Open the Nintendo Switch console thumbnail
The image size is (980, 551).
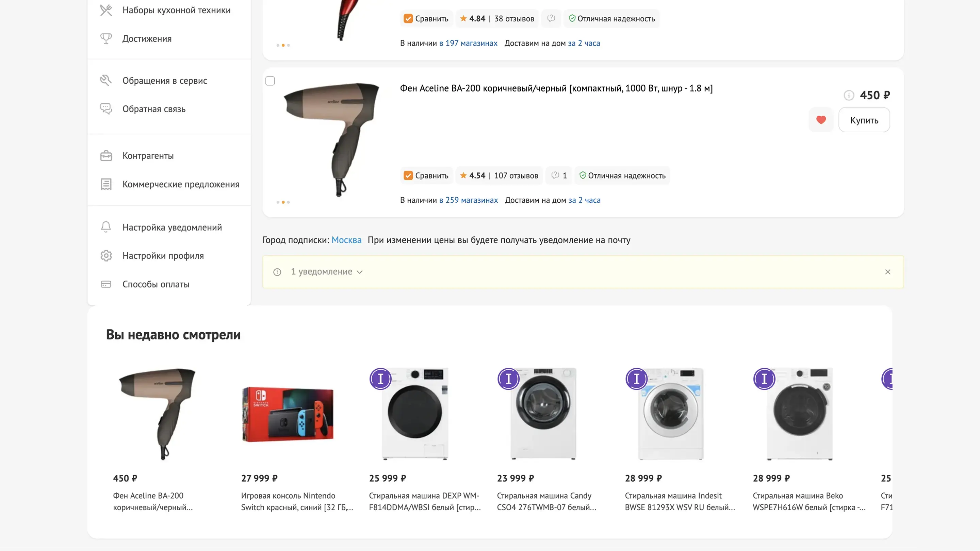(x=288, y=414)
